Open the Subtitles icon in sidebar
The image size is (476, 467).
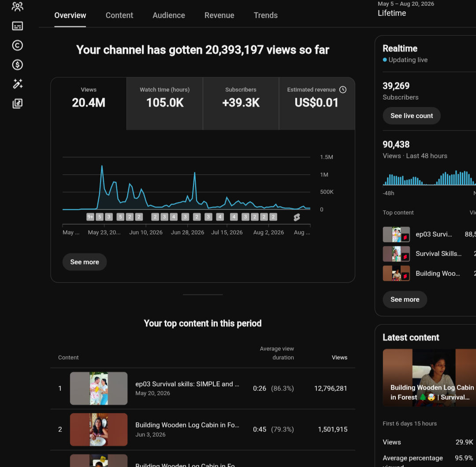pyautogui.click(x=17, y=26)
